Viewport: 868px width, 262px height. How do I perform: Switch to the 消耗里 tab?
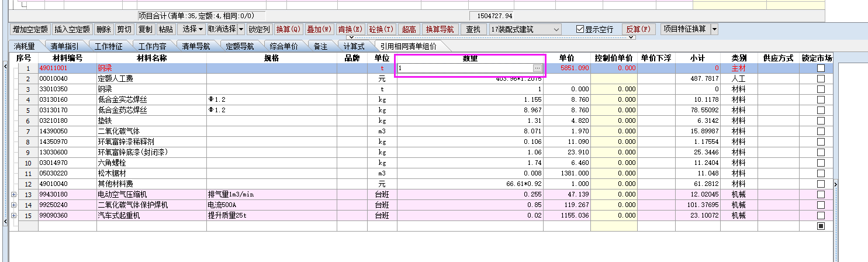(x=25, y=46)
